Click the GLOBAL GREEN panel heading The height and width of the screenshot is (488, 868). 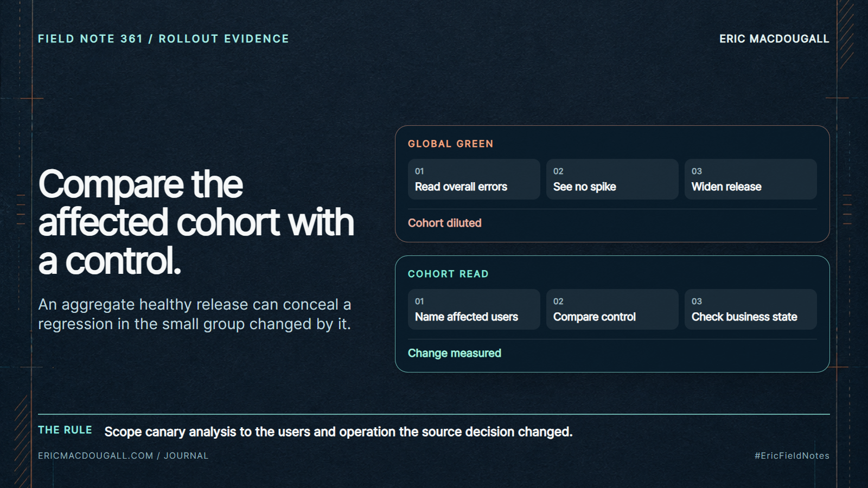pos(451,144)
